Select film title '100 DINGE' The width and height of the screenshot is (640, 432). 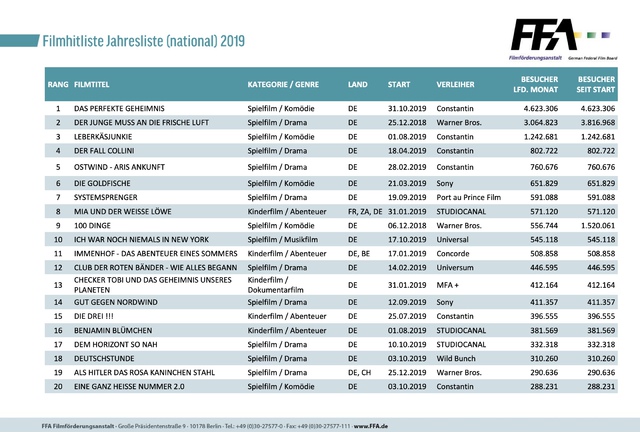point(92,225)
